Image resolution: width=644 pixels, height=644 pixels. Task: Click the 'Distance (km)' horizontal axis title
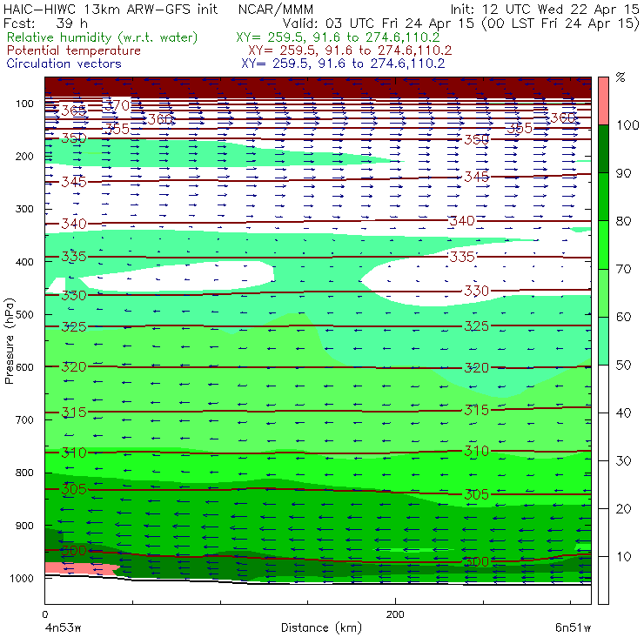pos(321,628)
